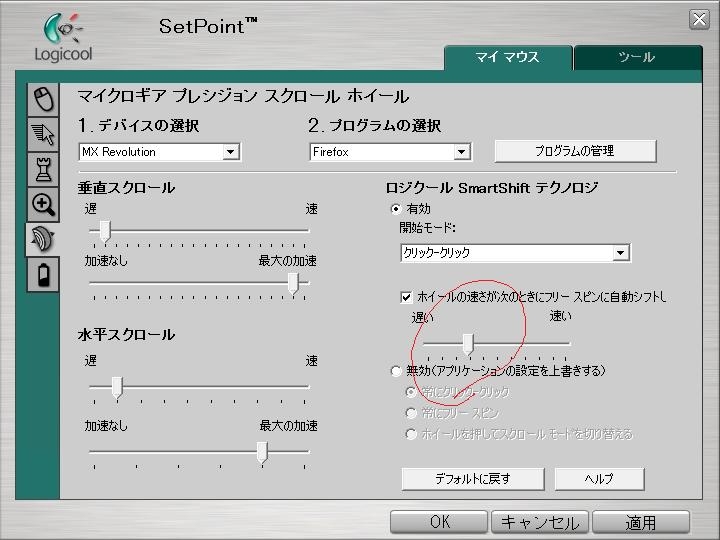Open the クリック-クリック start mode dropdown
720x540 pixels.
click(x=516, y=253)
